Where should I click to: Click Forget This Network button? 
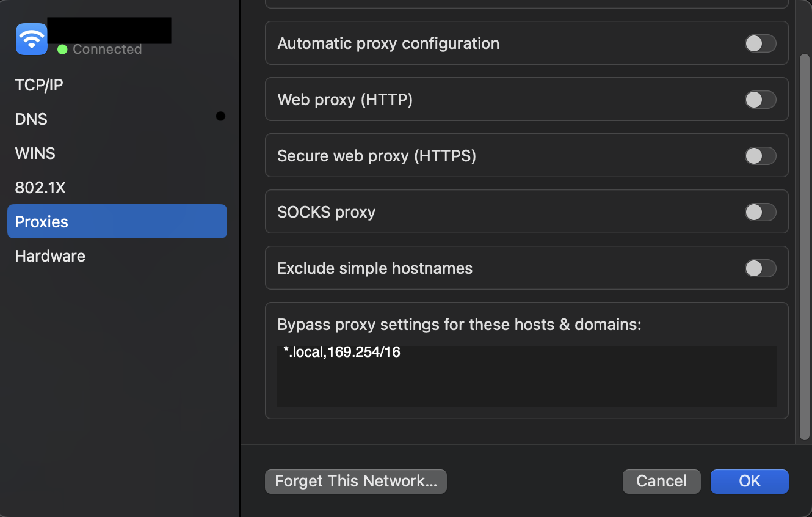356,481
